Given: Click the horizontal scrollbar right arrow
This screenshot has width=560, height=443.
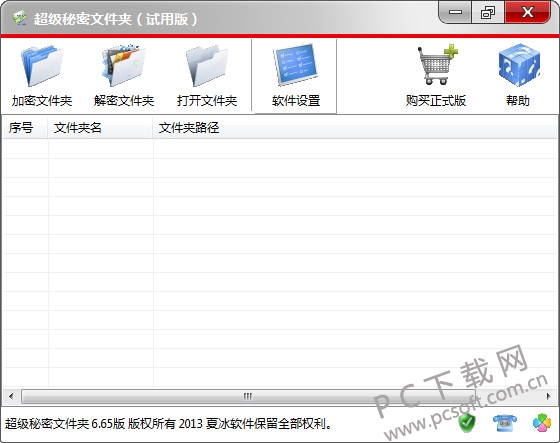Looking at the screenshot, I should coord(549,396).
